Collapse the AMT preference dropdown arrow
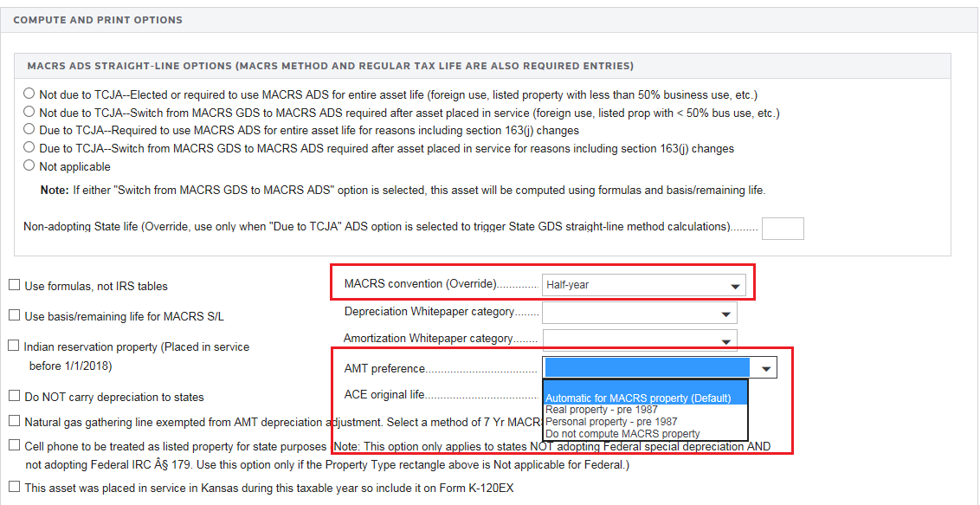 [x=765, y=369]
